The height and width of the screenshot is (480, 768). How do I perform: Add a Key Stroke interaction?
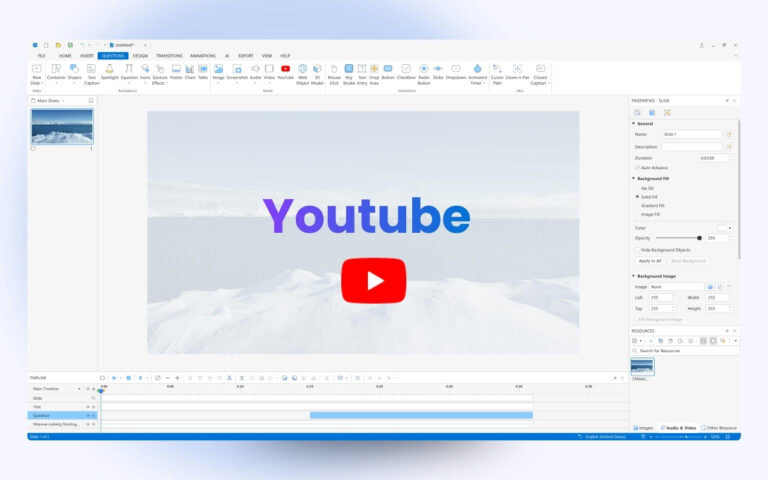349,74
